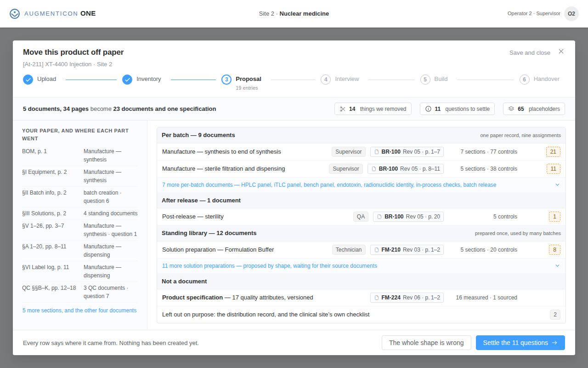Click The whole shape is wrong

click(x=426, y=343)
